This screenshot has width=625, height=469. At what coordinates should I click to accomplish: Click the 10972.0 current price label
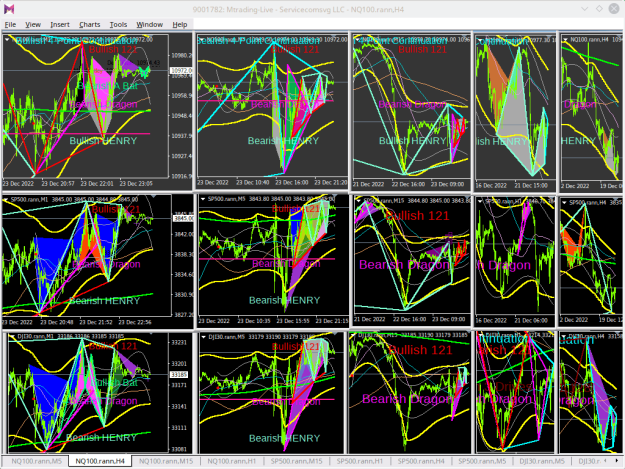tap(181, 71)
